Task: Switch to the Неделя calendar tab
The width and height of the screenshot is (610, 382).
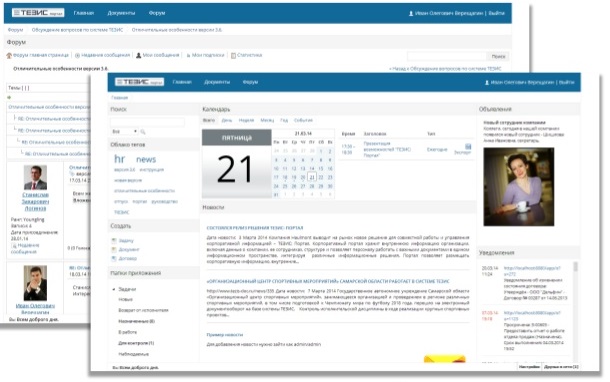Action: (246, 121)
